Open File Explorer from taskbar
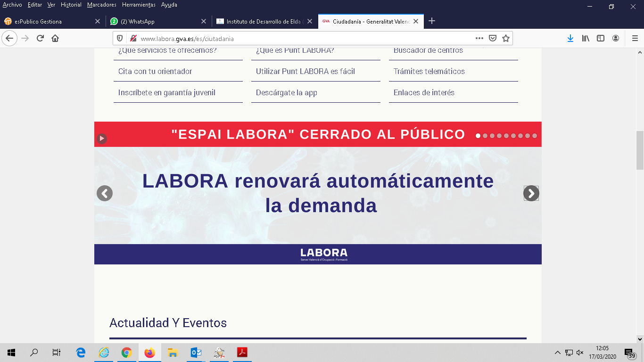Screen dimensions: 644x362 [173, 353]
